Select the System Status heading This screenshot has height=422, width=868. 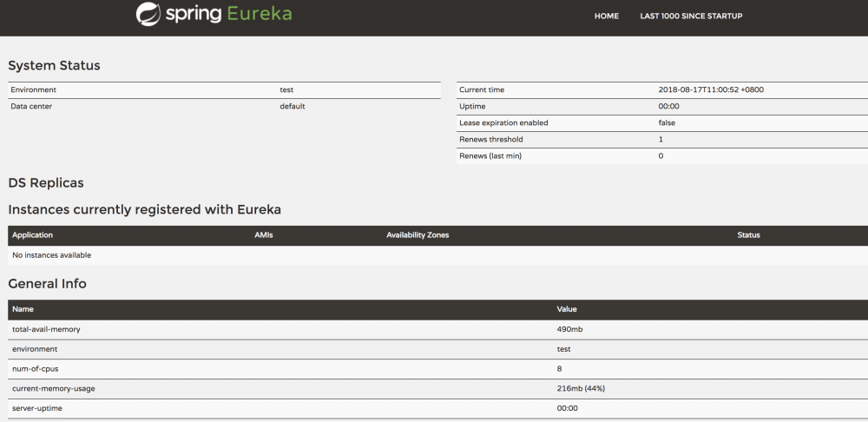click(54, 65)
